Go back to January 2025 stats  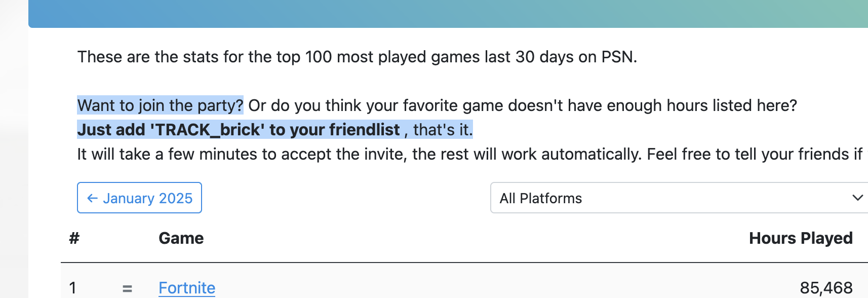140,198
